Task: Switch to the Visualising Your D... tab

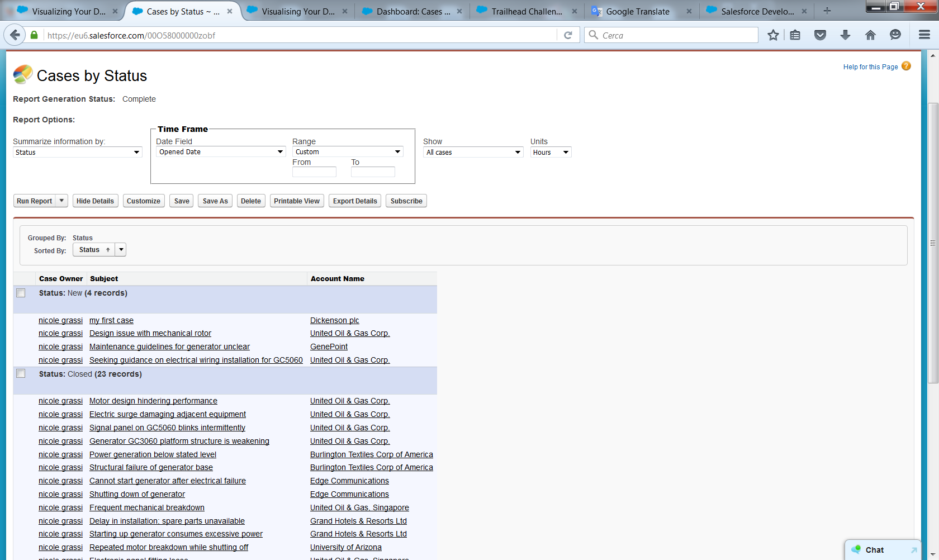Action: [x=297, y=11]
